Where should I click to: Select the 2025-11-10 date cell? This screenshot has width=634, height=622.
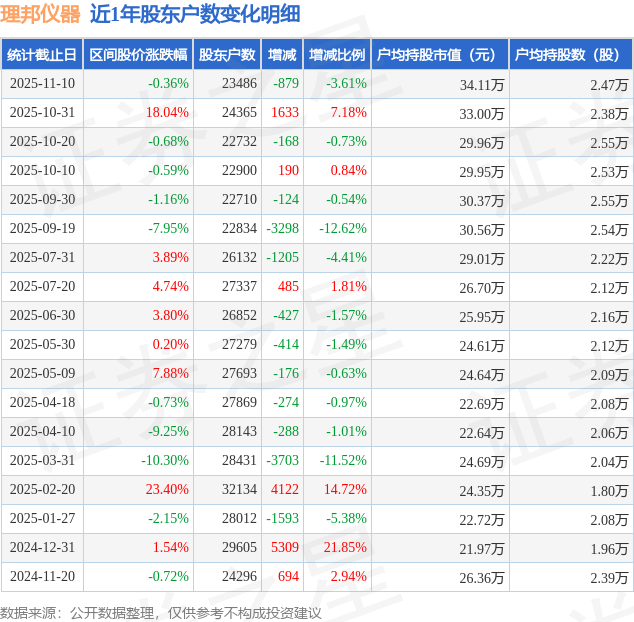click(42, 84)
